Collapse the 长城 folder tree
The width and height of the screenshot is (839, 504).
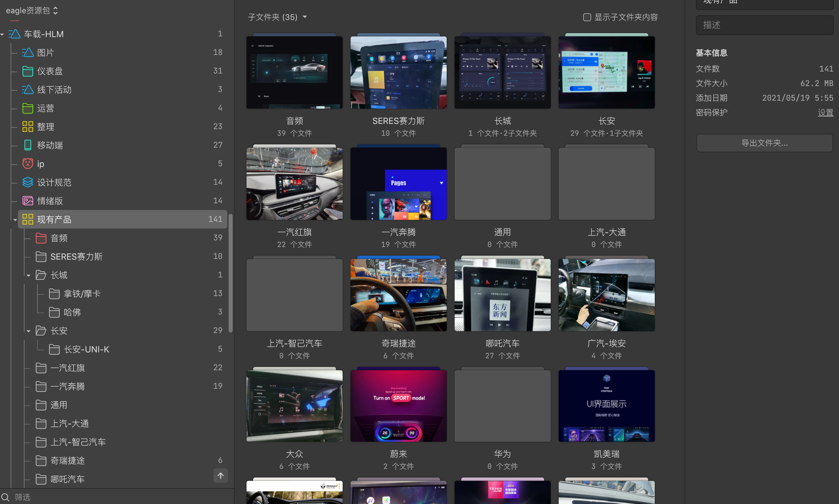click(28, 276)
